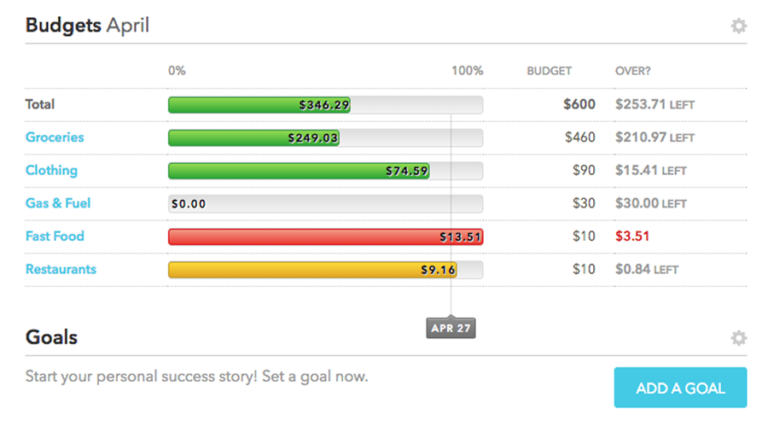Click the red Fast Food bar
The image size is (768, 421).
[x=325, y=237]
